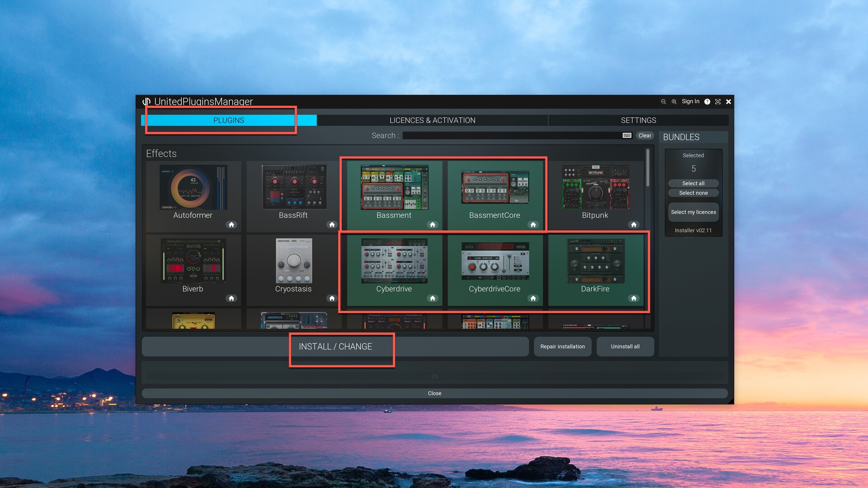868x488 pixels.
Task: Click into the Search input field
Action: 511,136
